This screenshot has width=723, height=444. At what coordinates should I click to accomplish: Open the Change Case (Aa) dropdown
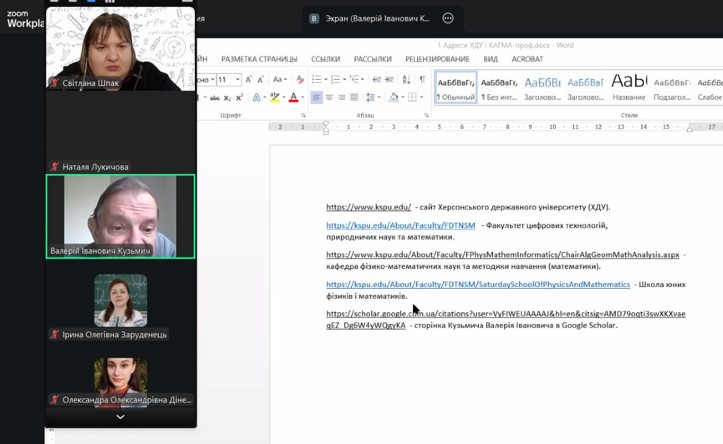(279, 79)
